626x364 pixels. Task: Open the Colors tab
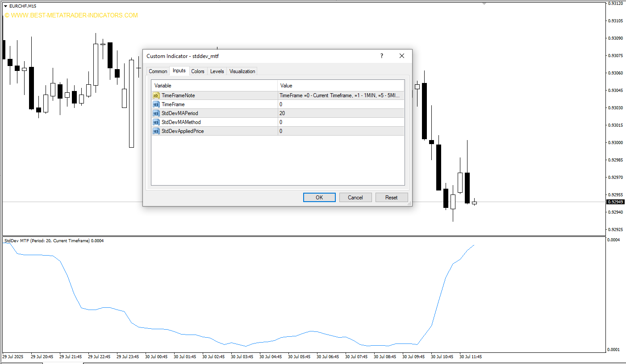pyautogui.click(x=198, y=71)
